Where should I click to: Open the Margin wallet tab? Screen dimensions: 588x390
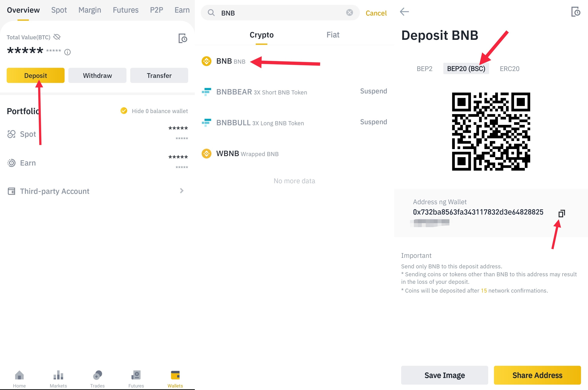(90, 10)
